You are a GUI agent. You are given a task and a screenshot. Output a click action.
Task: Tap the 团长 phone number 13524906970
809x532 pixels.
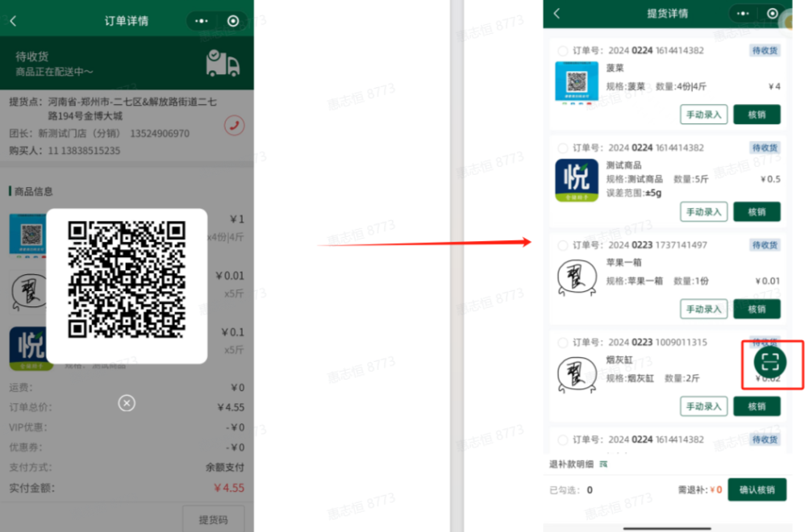coord(160,134)
